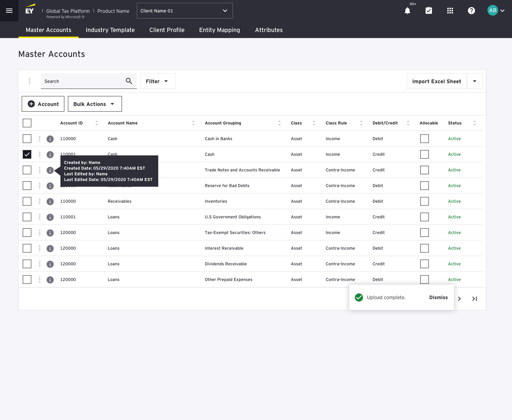
Task: Show info for Interest Receivable row
Action: pyautogui.click(x=50, y=249)
